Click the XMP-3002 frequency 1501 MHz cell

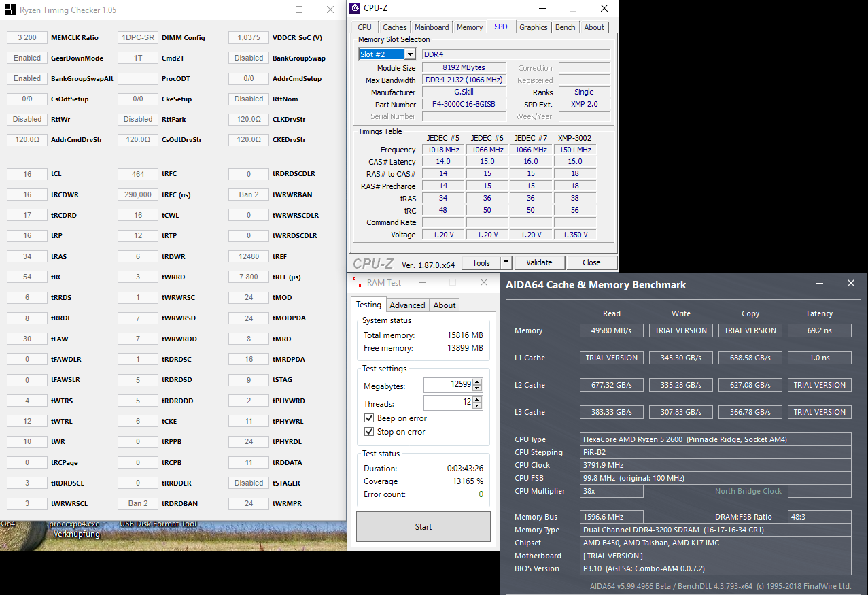click(x=575, y=150)
